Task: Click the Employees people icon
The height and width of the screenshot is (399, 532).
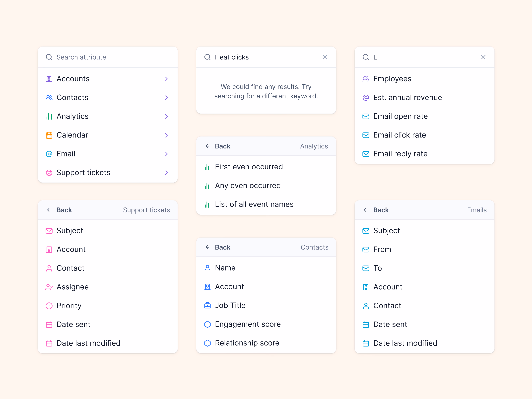Action: (x=366, y=79)
